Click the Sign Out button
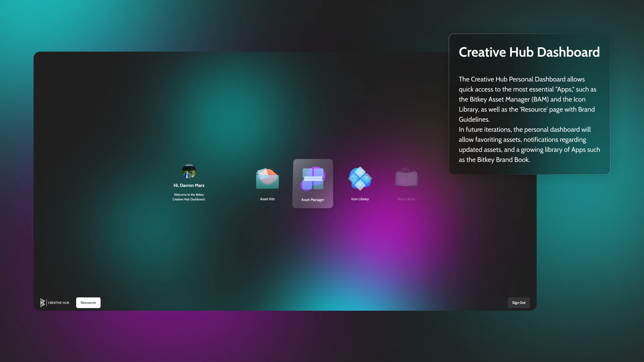This screenshot has width=644, height=362. (x=519, y=303)
